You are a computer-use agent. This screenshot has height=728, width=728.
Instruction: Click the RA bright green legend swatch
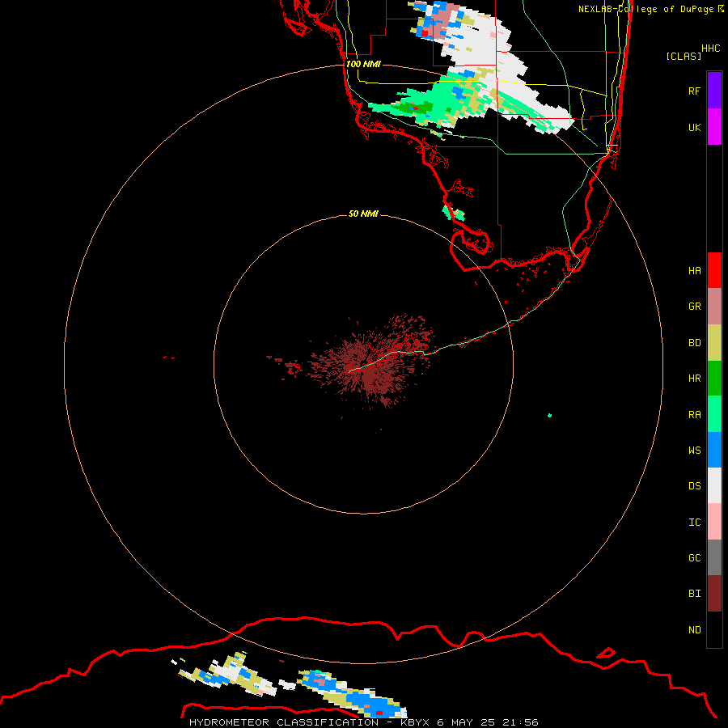point(714,414)
